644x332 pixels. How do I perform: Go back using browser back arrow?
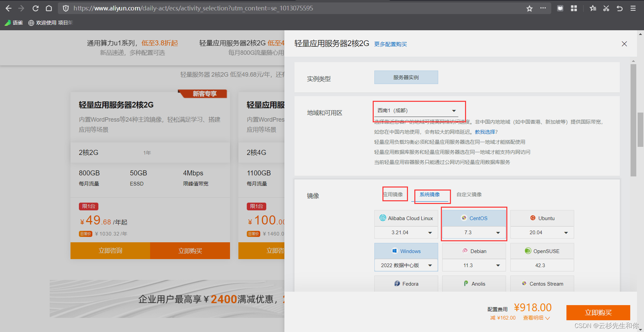point(8,8)
